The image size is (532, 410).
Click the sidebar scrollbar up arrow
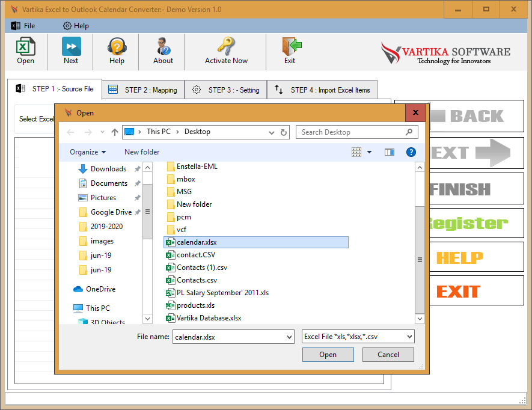(x=148, y=167)
